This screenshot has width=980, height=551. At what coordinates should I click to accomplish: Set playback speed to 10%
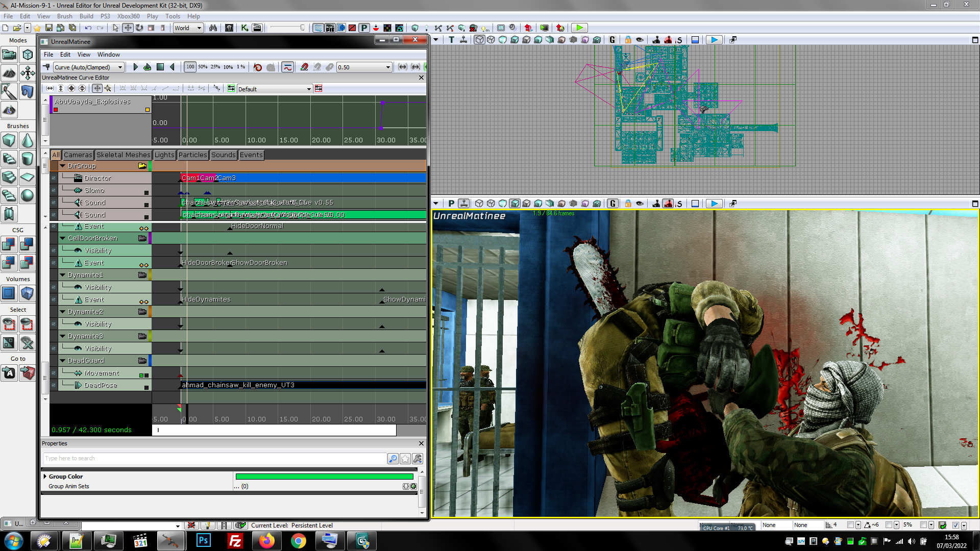click(228, 67)
